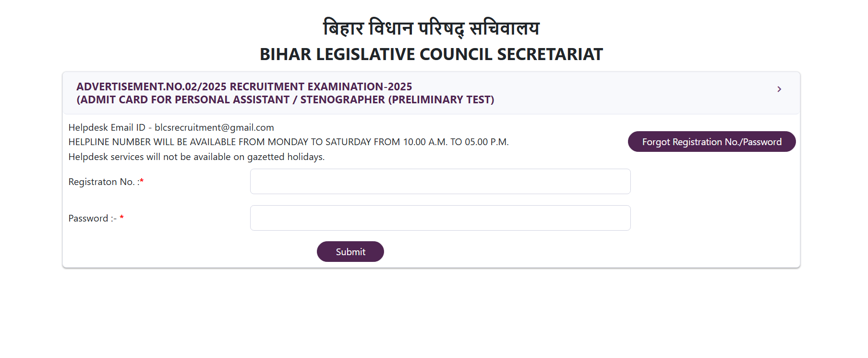Click the blcsrecruitment@gmail.com email address
868x358 pixels.
pos(214,128)
